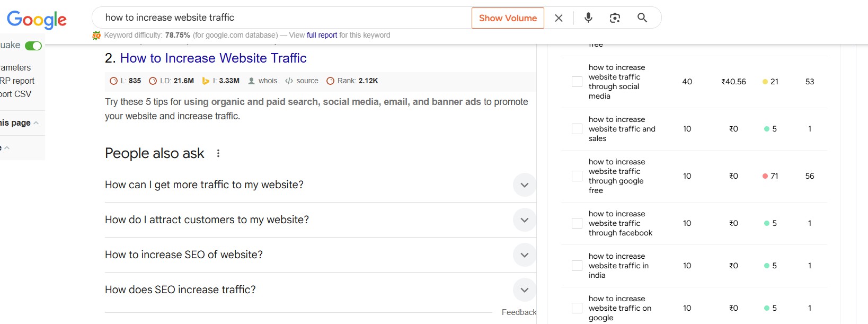This screenshot has width=868, height=324.
Task: Expand 'How to increase SEO of website?'
Action: (x=524, y=255)
